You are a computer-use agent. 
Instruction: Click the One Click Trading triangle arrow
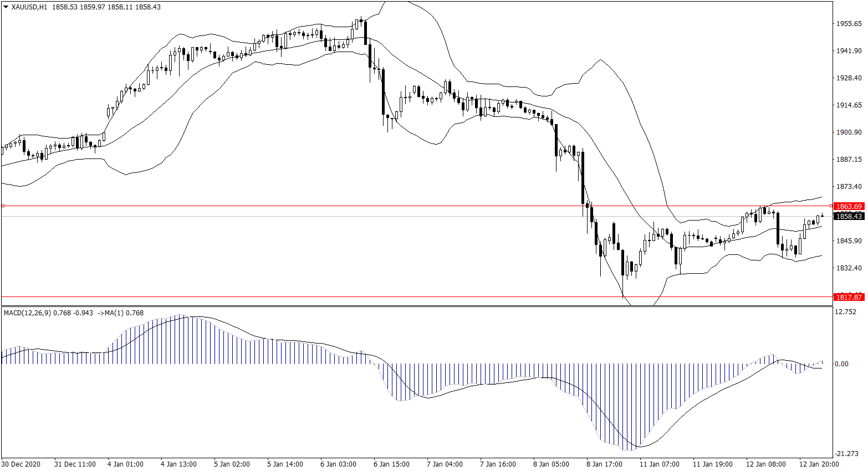[x=6, y=7]
